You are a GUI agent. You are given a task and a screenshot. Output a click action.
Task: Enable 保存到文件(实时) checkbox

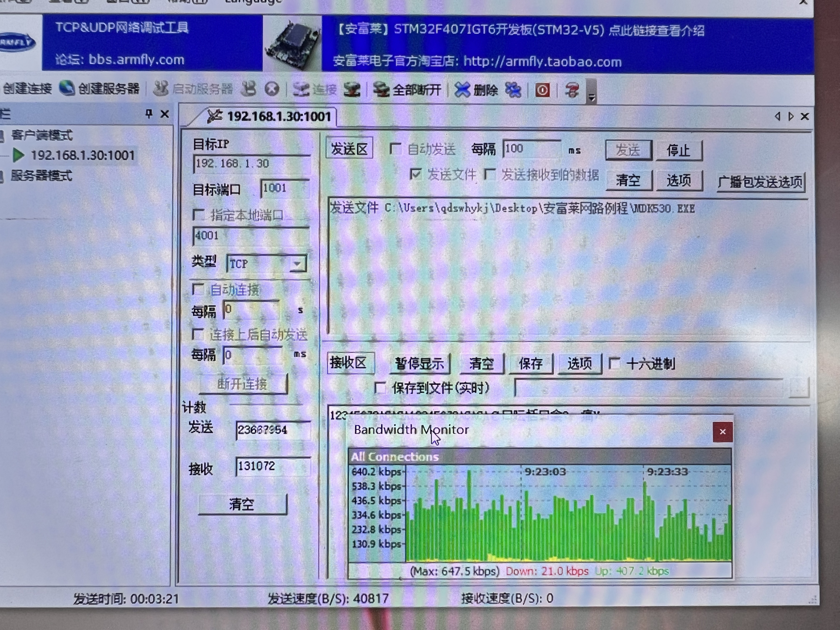(380, 388)
